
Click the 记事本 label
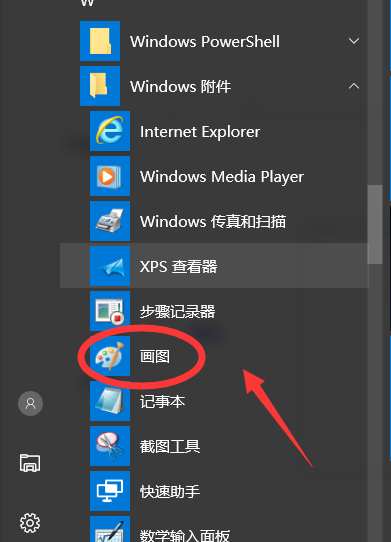click(162, 401)
